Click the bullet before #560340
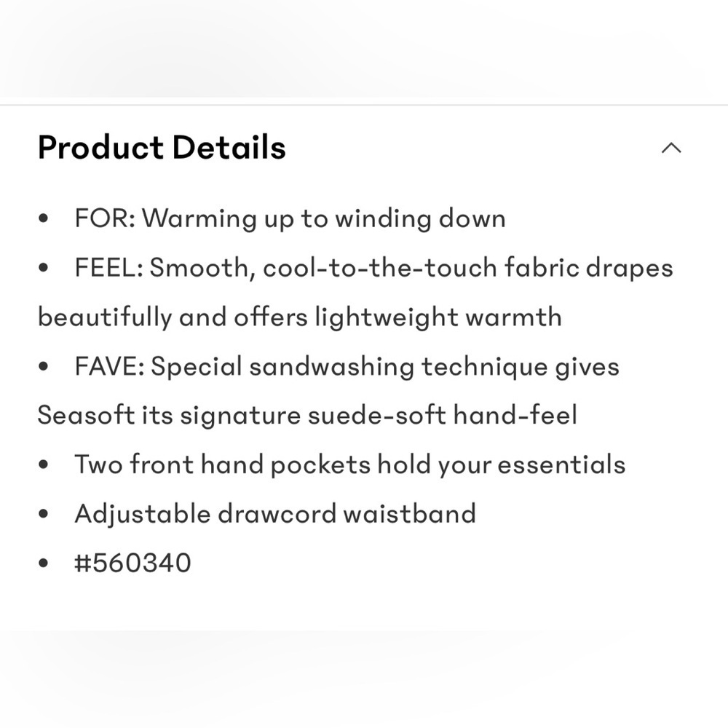The width and height of the screenshot is (728, 728). pyautogui.click(x=44, y=563)
